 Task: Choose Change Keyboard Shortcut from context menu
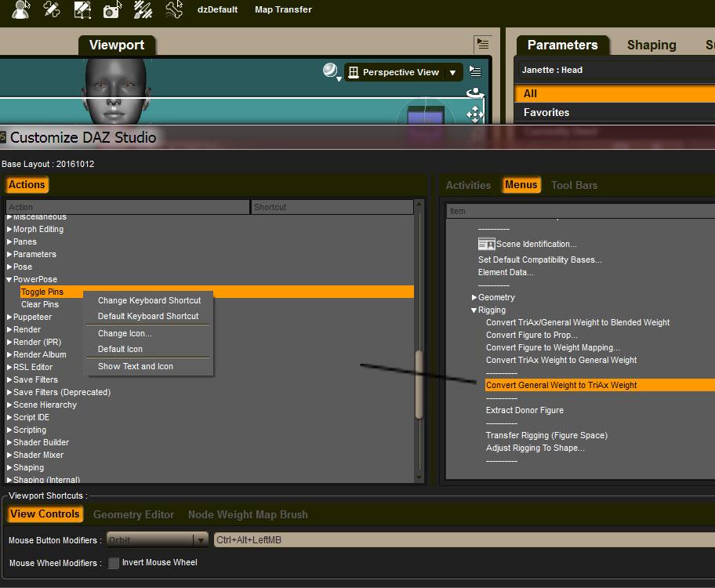coord(149,300)
